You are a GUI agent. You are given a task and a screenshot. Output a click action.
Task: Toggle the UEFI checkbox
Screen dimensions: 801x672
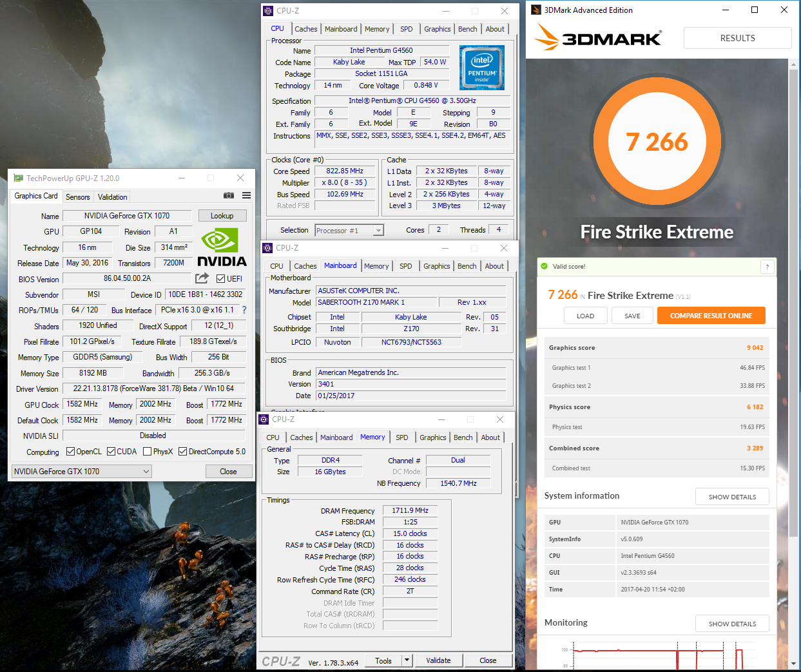point(220,279)
